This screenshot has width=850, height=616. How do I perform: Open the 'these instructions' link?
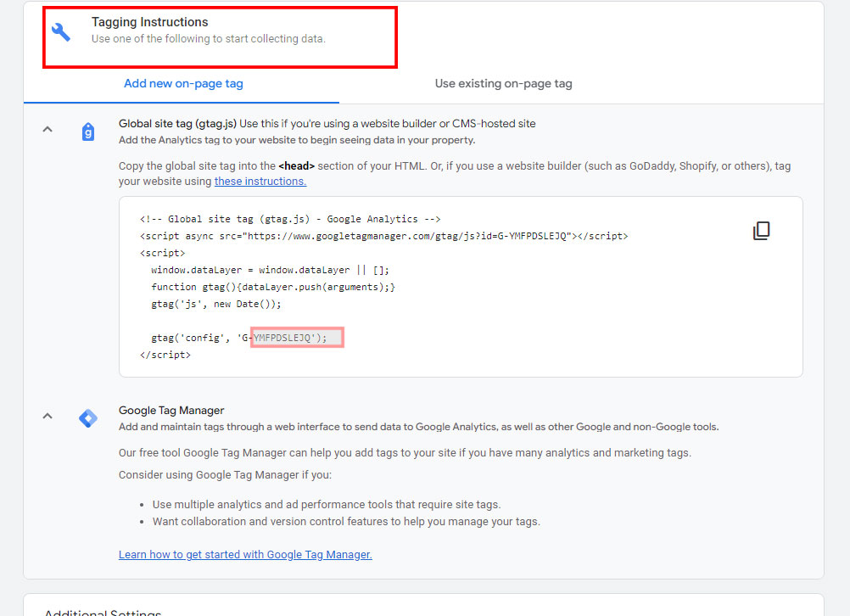click(x=260, y=181)
